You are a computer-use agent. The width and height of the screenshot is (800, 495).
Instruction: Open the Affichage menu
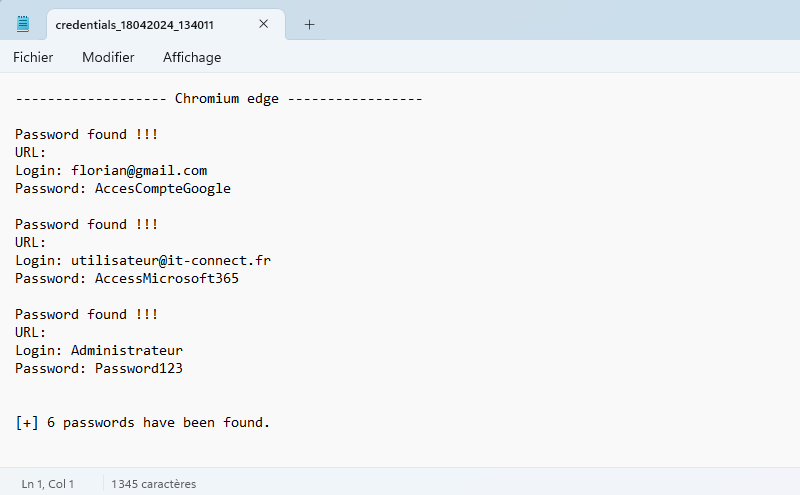(192, 57)
